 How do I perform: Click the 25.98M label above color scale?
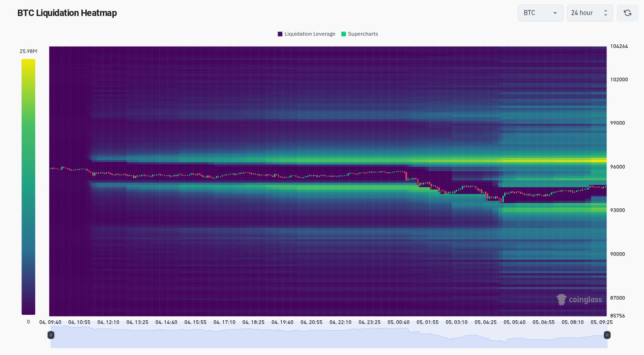(x=28, y=51)
